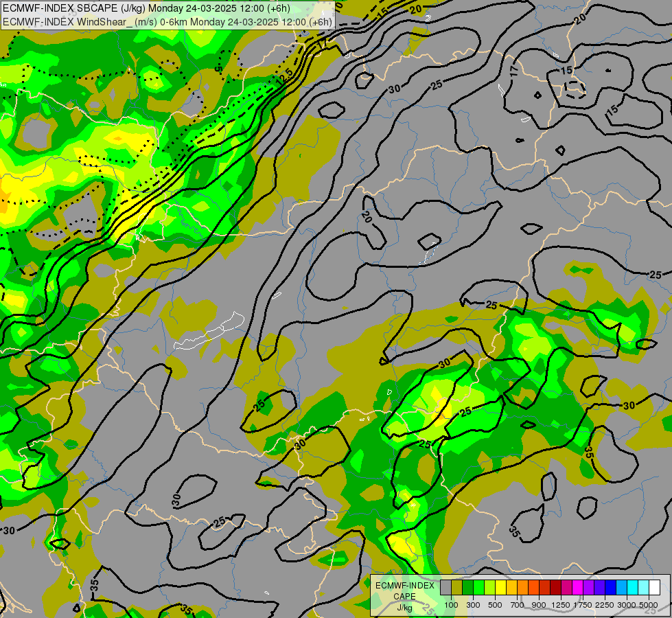Click the legend value 300
This screenshot has width=672, height=618.
pyautogui.click(x=473, y=605)
